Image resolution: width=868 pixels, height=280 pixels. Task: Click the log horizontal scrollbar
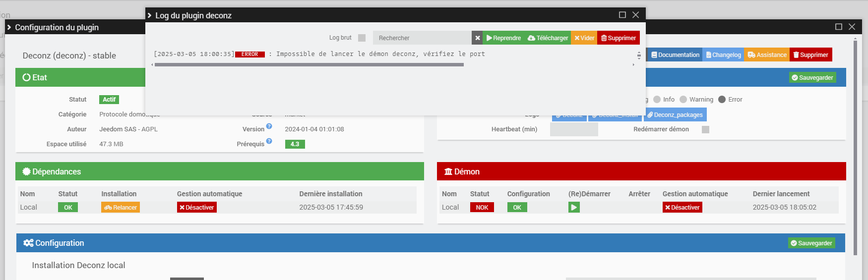309,64
